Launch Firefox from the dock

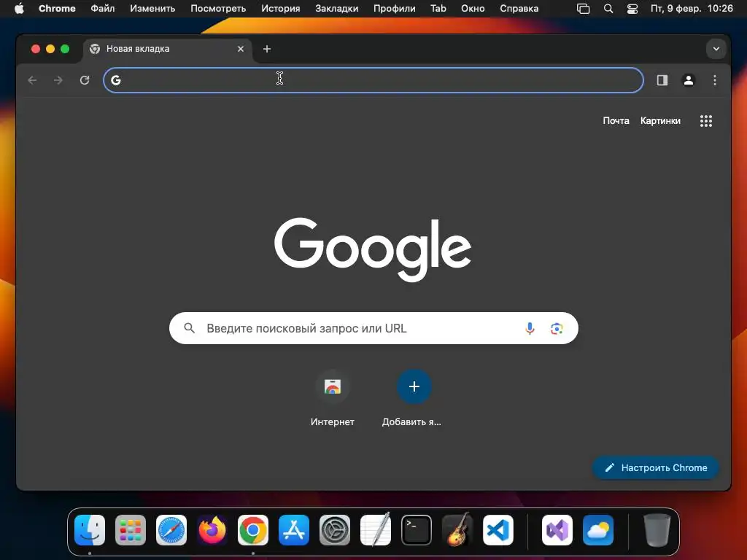[x=212, y=530]
